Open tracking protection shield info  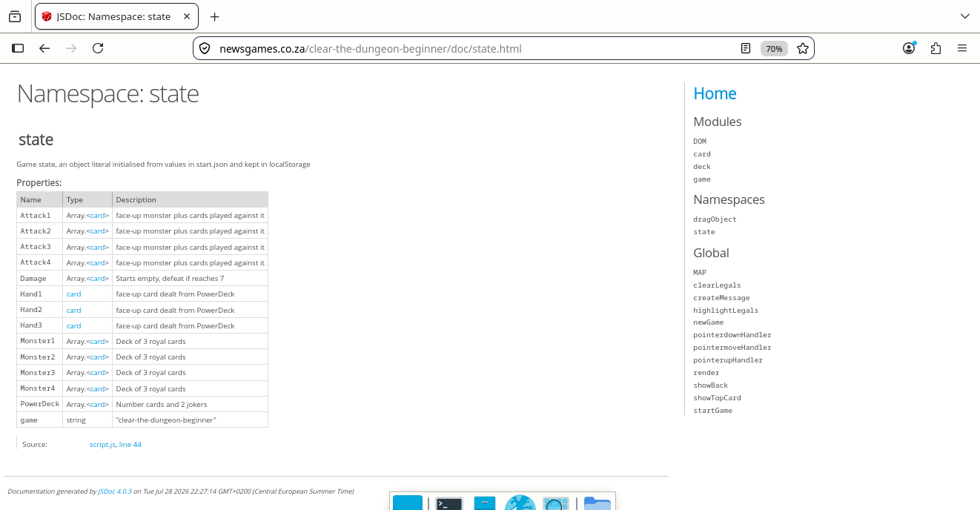tap(205, 49)
